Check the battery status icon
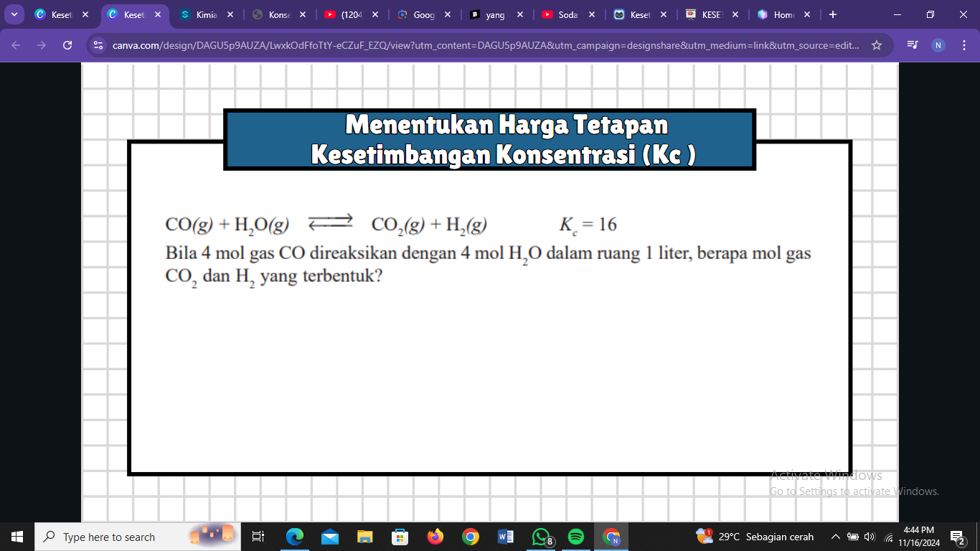Image resolution: width=980 pixels, height=551 pixels. click(x=853, y=537)
